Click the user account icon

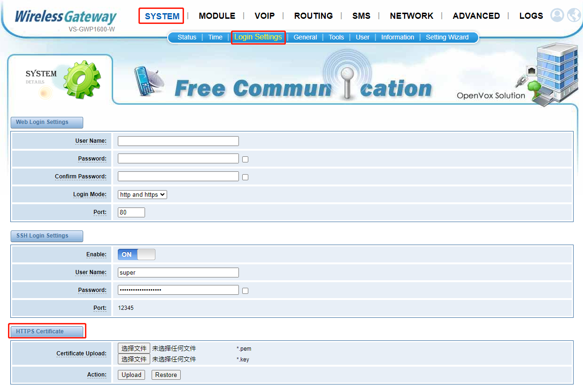557,15
